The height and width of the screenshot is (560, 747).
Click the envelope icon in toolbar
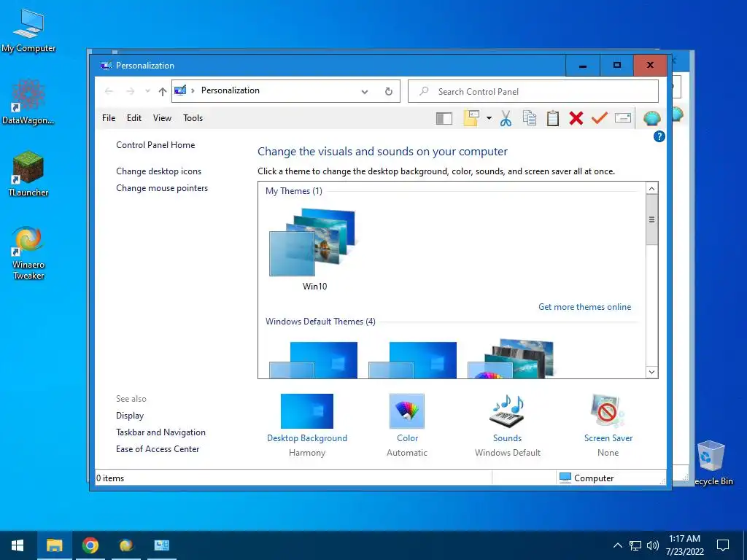(623, 117)
